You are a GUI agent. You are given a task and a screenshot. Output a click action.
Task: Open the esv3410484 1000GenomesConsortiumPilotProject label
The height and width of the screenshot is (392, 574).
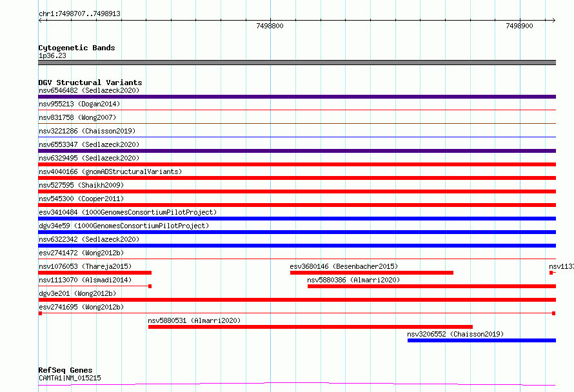coord(128,212)
